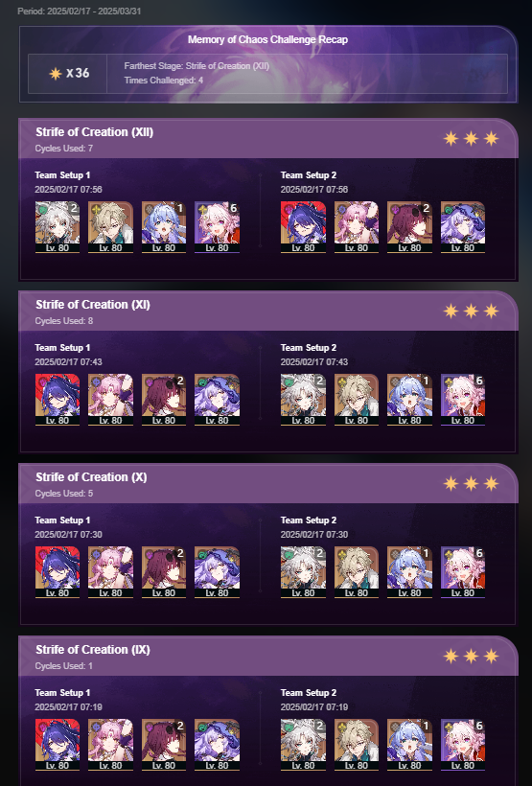Click the Strife of Creation (X) stage title
The width and height of the screenshot is (532, 786).
point(91,476)
